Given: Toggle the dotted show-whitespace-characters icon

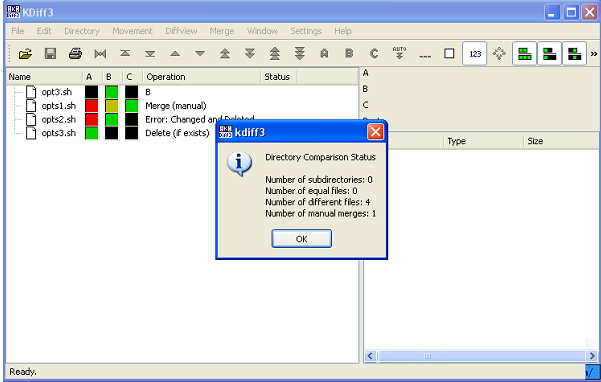Looking at the screenshot, I should pyautogui.click(x=425, y=56).
